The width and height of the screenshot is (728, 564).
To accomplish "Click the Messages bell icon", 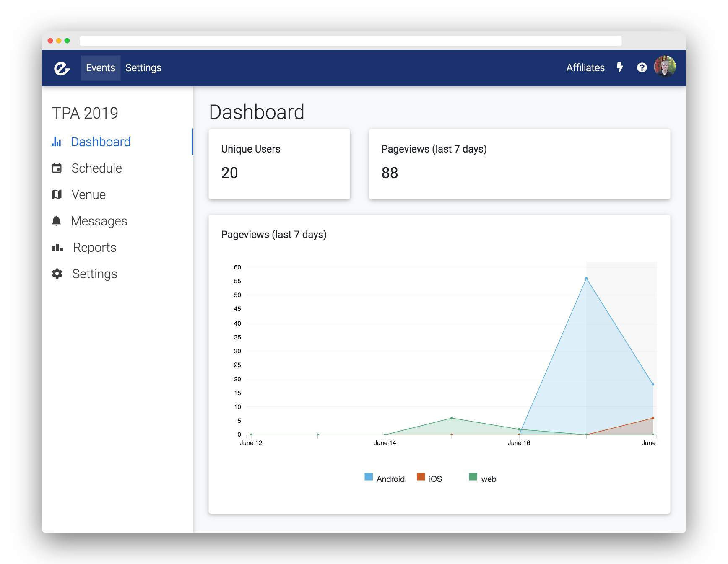I will [57, 221].
